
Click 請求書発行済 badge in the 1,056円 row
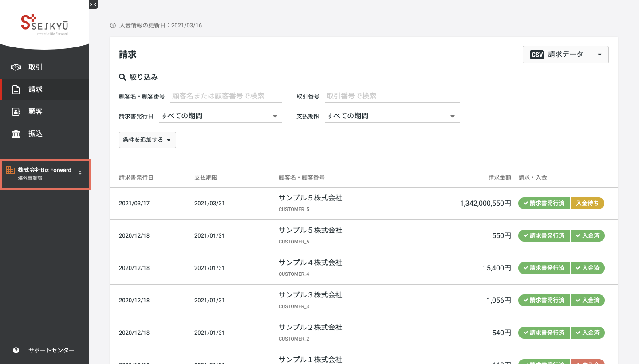coord(544,301)
